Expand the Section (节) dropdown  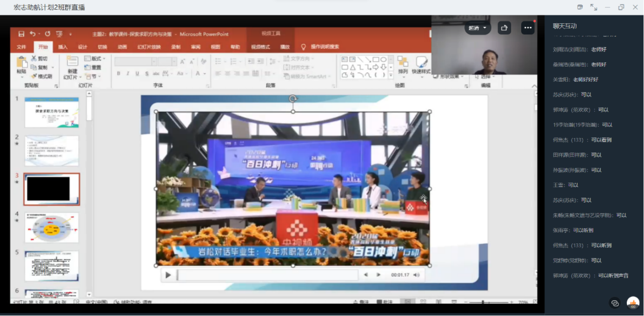93,76
